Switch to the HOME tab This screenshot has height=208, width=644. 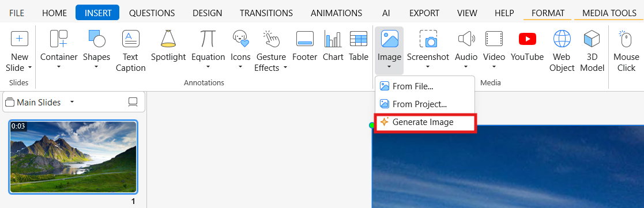(x=54, y=13)
